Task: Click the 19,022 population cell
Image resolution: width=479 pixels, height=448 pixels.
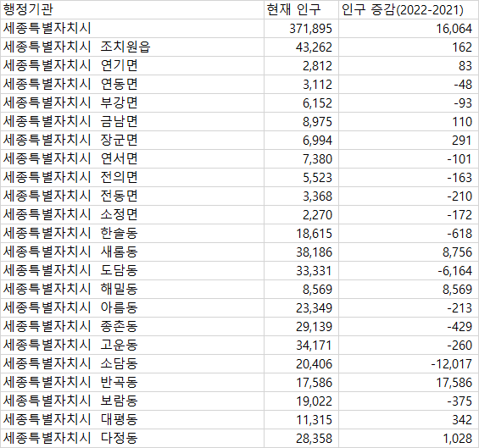Action: 301,401
